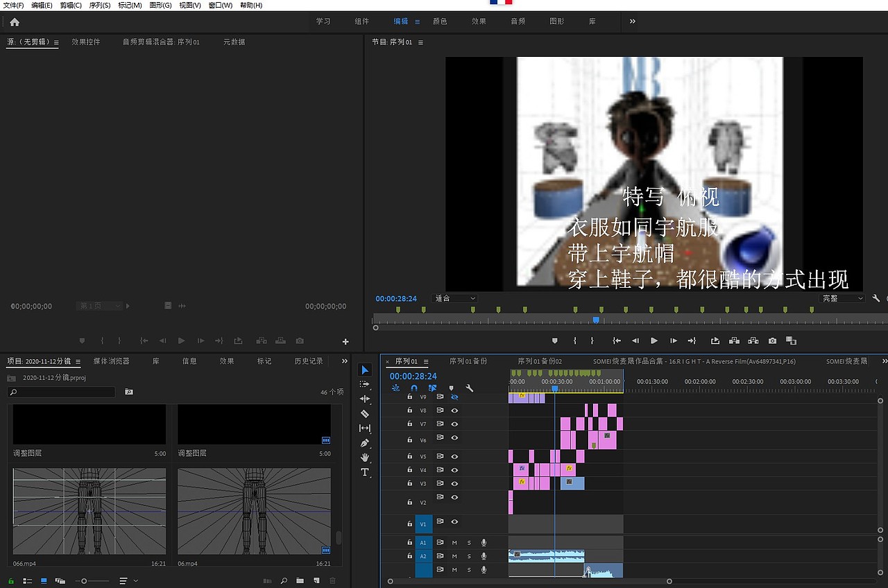The image size is (888, 588).
Task: Add Marker in the Program Monitor
Action: click(x=555, y=340)
